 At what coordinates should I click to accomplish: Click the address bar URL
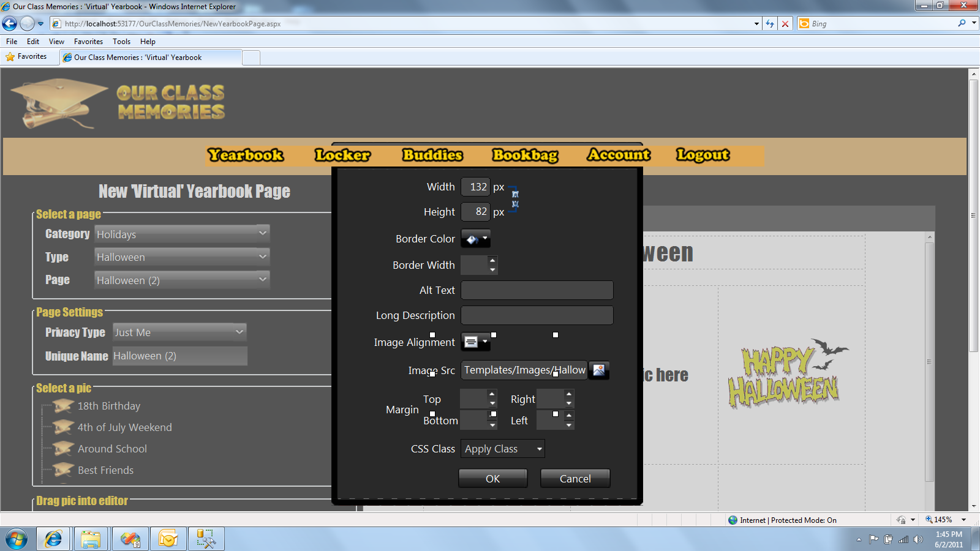[x=173, y=24]
